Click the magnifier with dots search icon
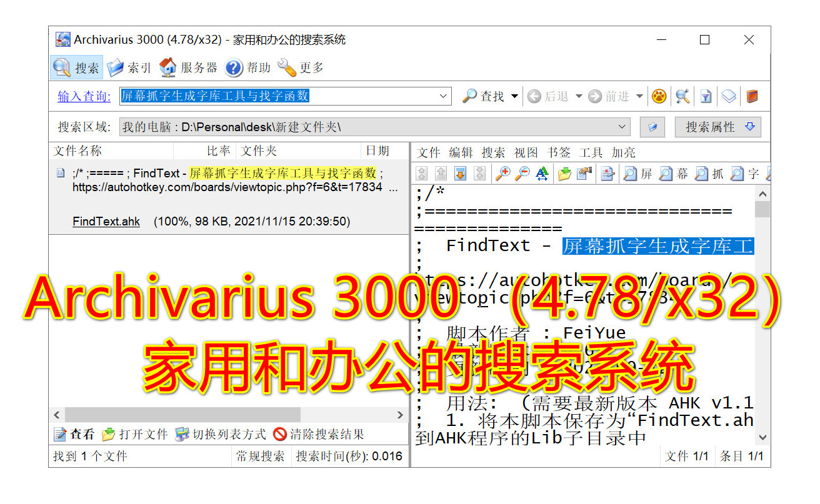This screenshot has width=820, height=504. point(682,96)
